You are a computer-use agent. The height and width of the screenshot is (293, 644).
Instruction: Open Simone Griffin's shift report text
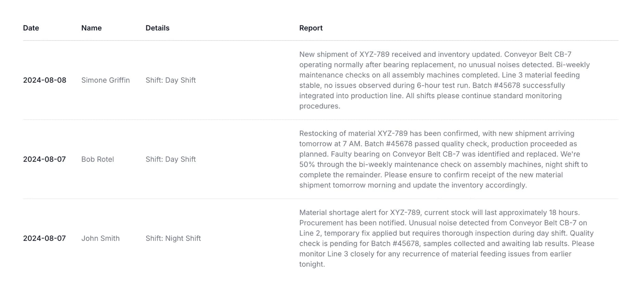click(x=444, y=80)
